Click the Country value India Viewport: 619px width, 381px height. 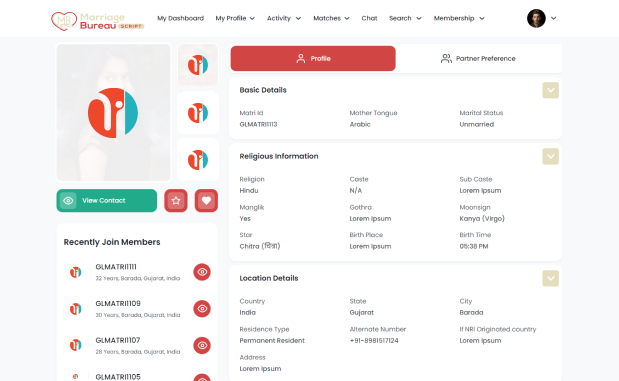point(248,313)
